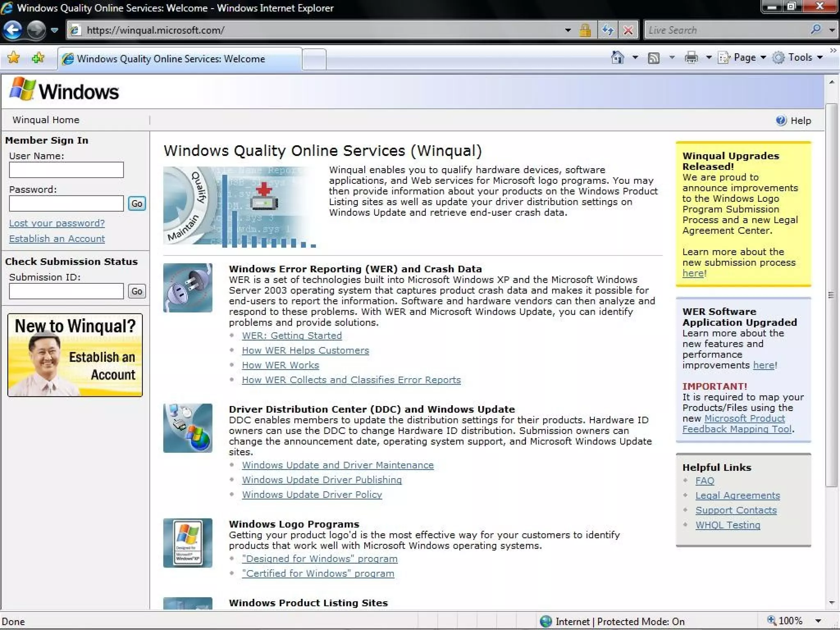The width and height of the screenshot is (840, 630).
Task: Click the vertical page scrollbar thumb
Action: click(831, 294)
